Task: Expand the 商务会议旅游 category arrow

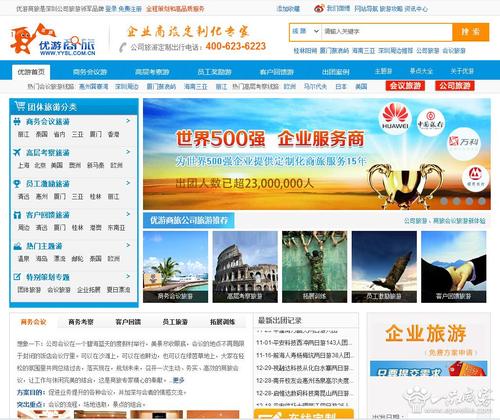Action: point(128,121)
